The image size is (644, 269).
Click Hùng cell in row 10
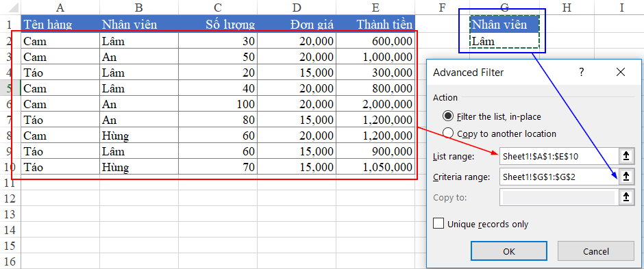pos(139,167)
